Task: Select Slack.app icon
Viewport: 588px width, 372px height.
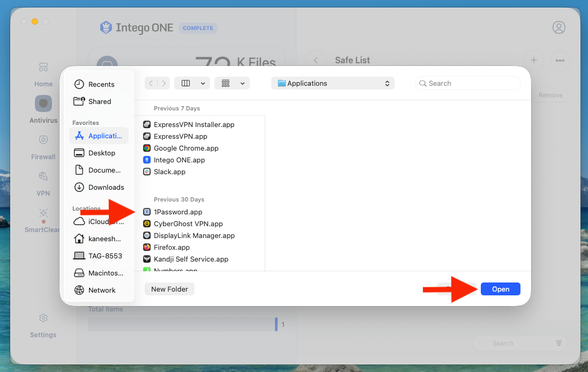Action: tap(147, 172)
